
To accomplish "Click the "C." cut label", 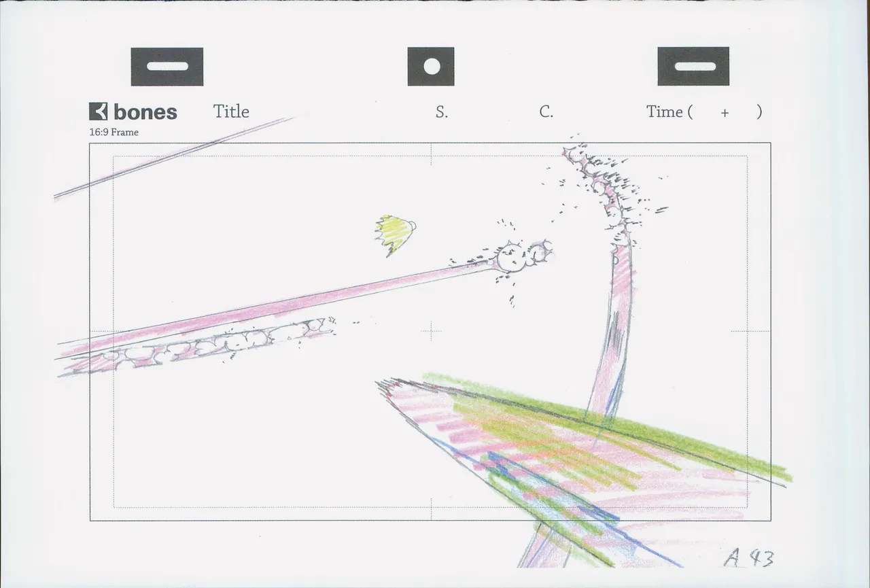I will (x=546, y=112).
